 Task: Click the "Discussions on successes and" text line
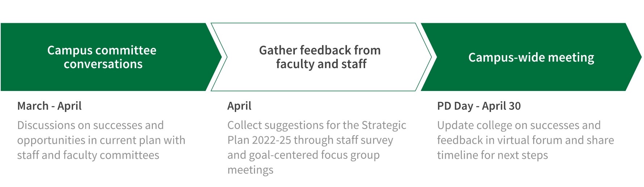pyautogui.click(x=90, y=125)
